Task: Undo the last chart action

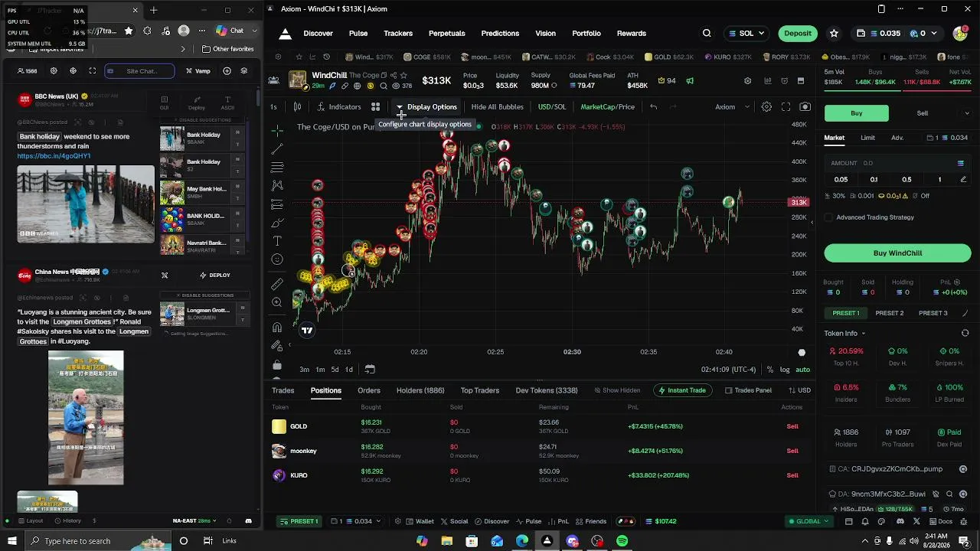Action: [653, 107]
